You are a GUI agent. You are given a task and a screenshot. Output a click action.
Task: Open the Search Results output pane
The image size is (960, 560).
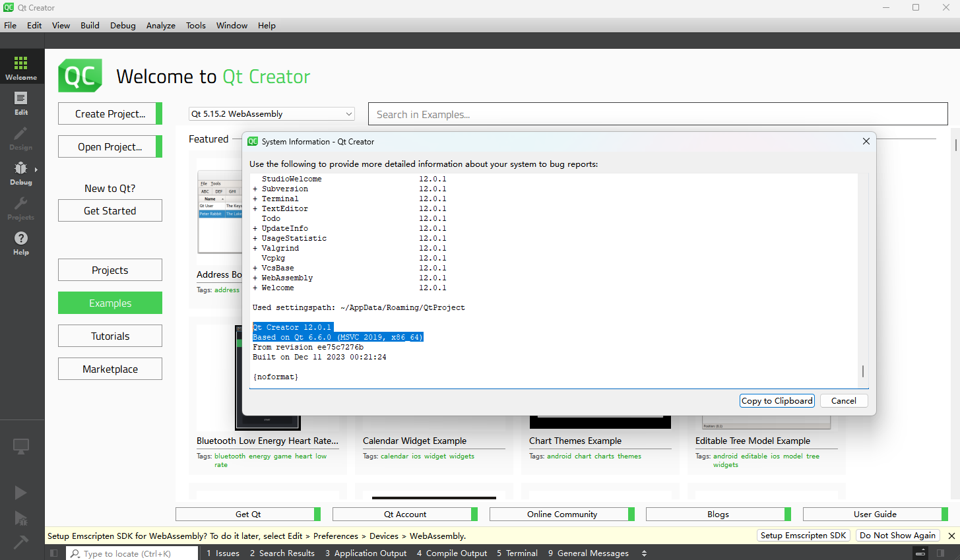tap(282, 553)
